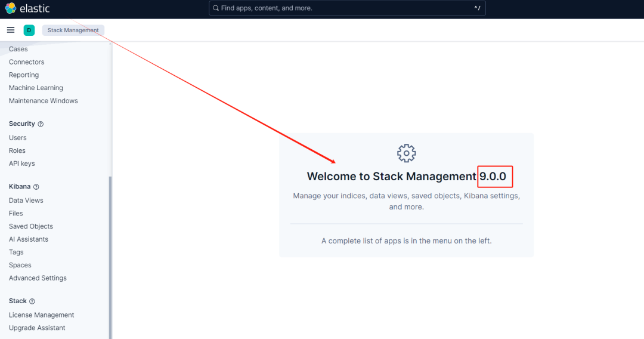Click the 'A complete list of apps' text
Image resolution: width=644 pixels, height=339 pixels.
pyautogui.click(x=406, y=241)
